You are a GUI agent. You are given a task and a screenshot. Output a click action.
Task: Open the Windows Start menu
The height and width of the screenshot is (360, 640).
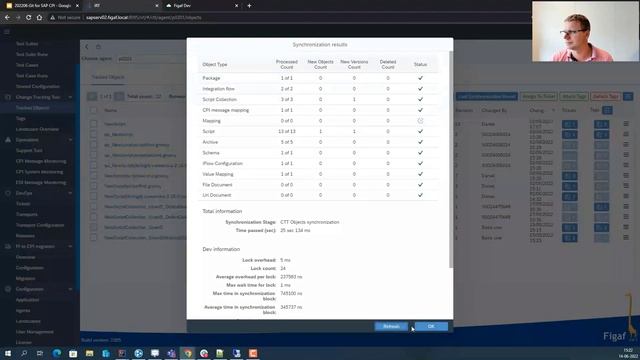[x=8, y=353]
